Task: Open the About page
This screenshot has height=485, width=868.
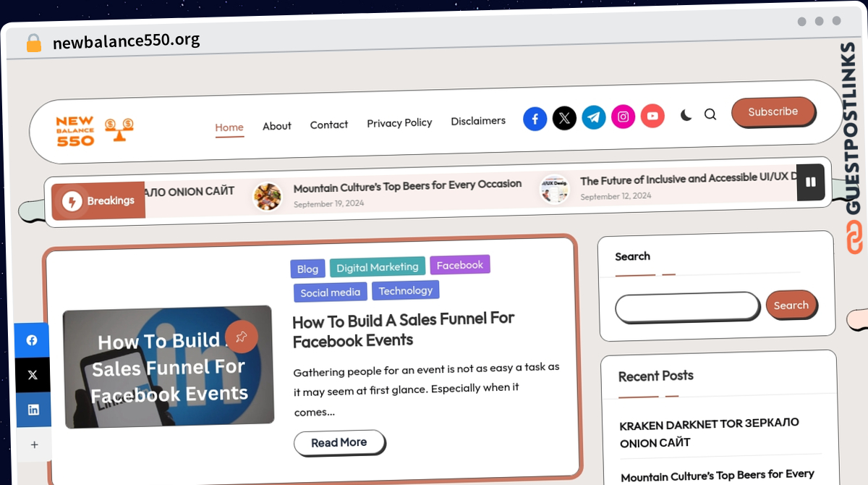Action: [x=277, y=126]
